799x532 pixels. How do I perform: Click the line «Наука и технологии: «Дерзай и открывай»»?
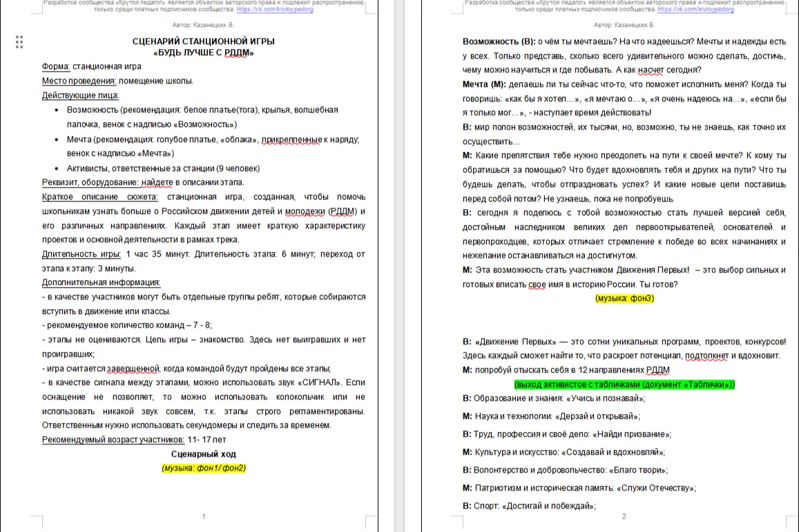tap(551, 417)
